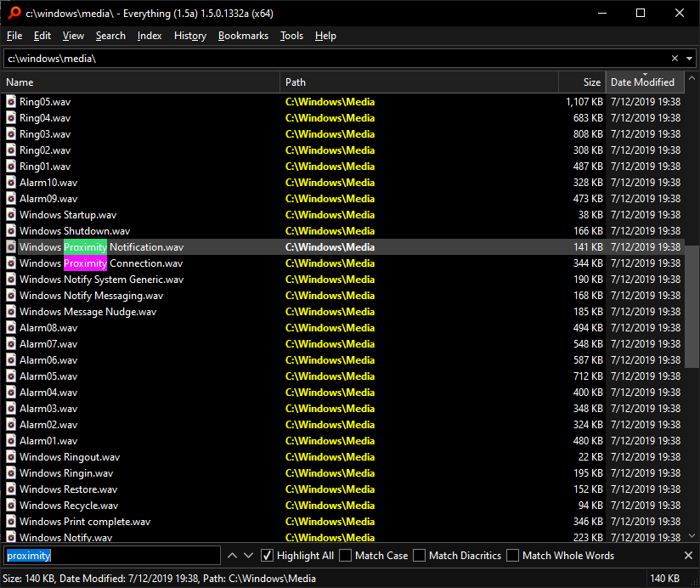The height and width of the screenshot is (588, 700).
Task: Open the Bookmarks menu
Action: (x=243, y=36)
